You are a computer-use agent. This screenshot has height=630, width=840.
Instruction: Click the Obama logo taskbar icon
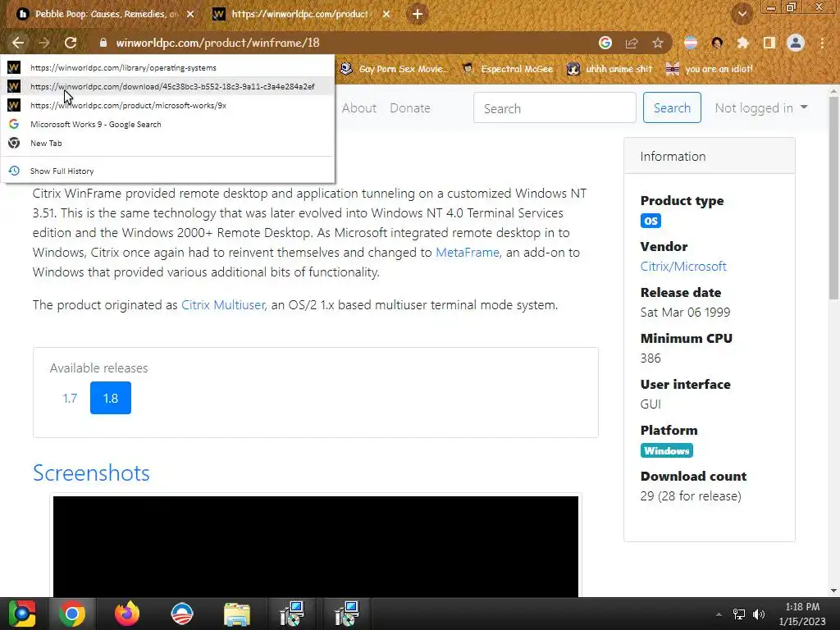[x=181, y=614]
